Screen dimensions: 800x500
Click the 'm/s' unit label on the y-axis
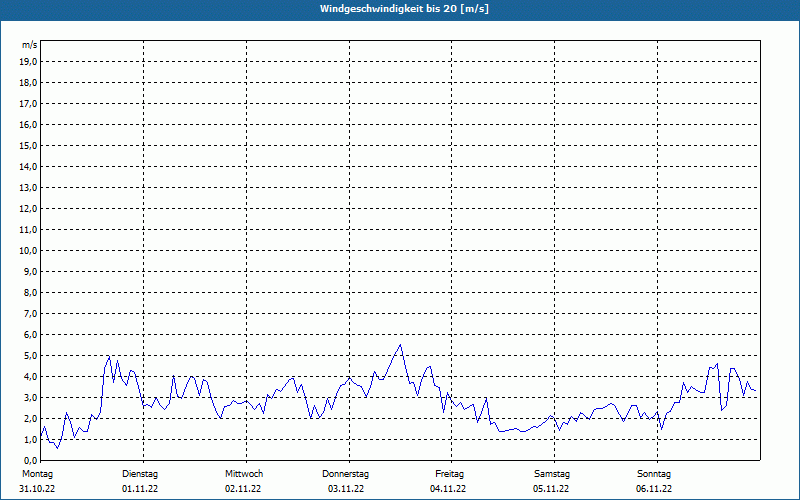(30, 45)
